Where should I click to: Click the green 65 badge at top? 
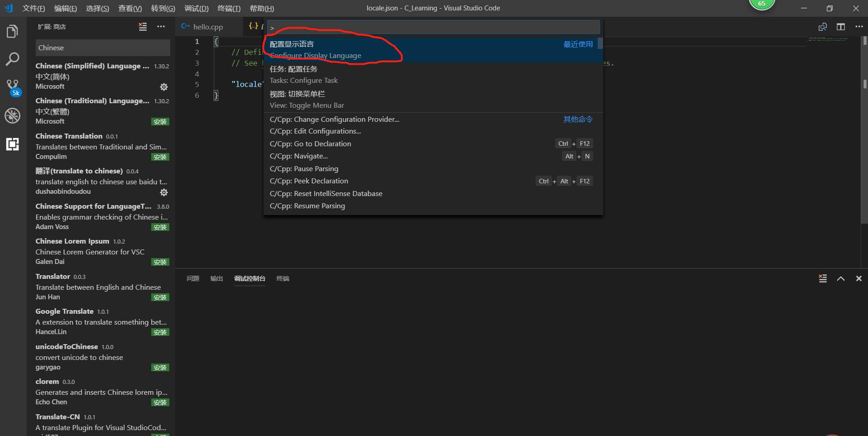tap(762, 4)
